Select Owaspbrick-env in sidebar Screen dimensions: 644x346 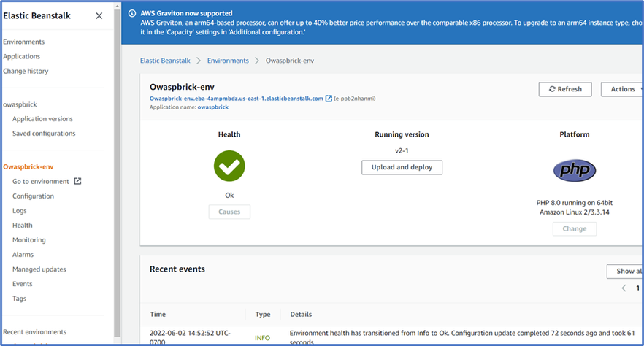pos(28,166)
